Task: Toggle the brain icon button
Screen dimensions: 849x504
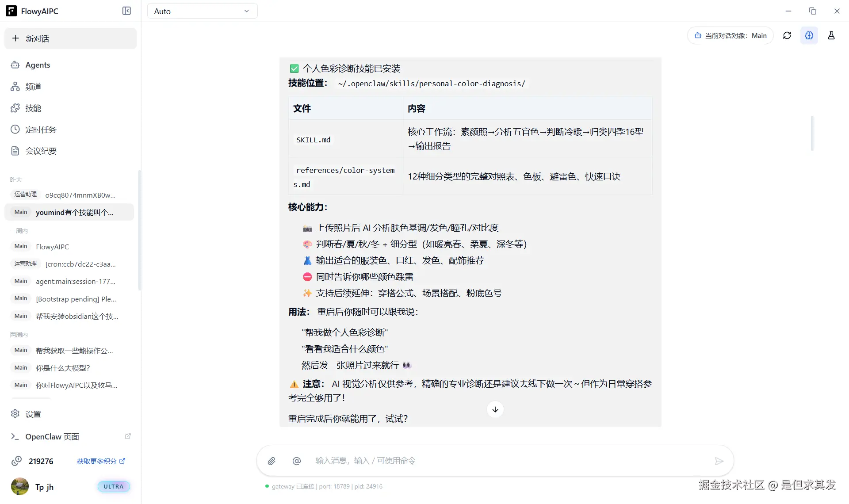Action: pos(809,35)
